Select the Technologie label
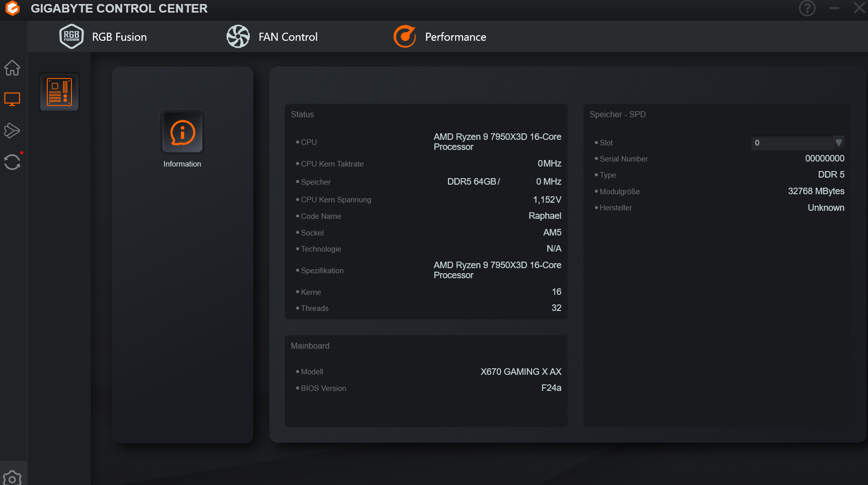868x485 pixels. coord(321,249)
